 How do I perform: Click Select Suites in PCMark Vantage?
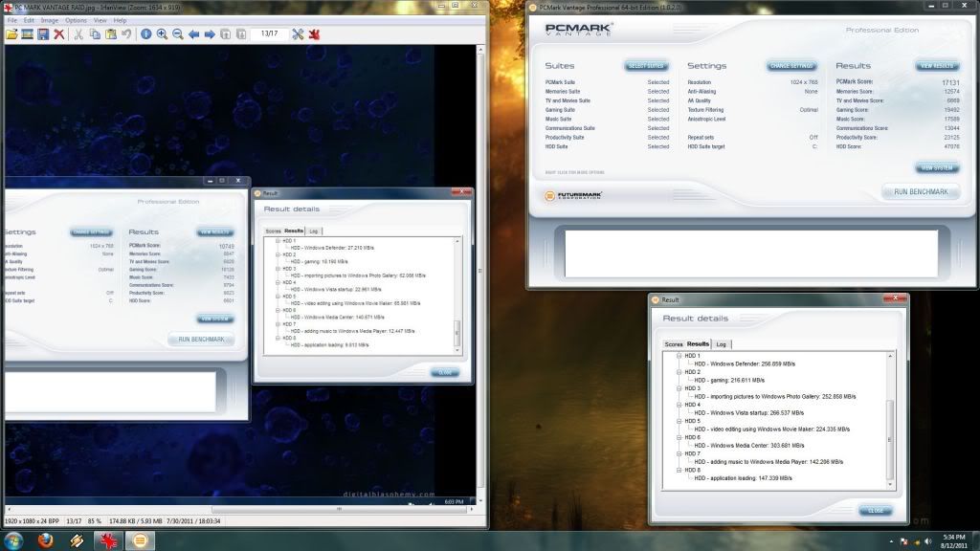[646, 66]
